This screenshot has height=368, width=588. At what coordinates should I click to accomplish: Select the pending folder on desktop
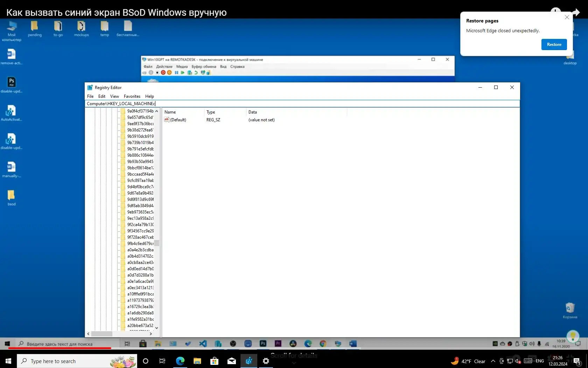pos(35,29)
